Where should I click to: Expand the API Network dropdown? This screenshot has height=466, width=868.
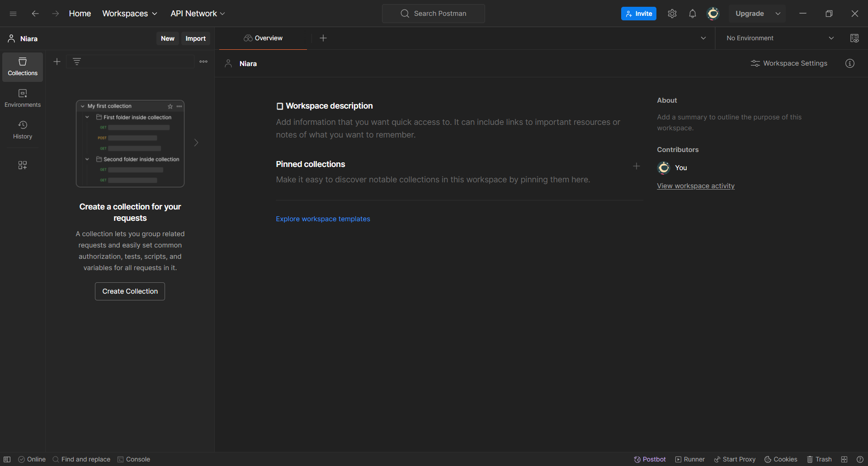198,14
